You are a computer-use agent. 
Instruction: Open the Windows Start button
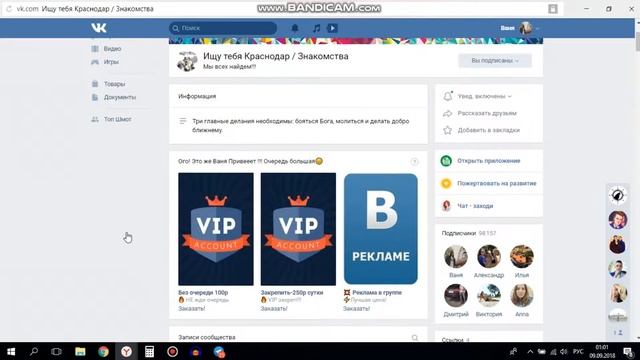pyautogui.click(x=11, y=351)
